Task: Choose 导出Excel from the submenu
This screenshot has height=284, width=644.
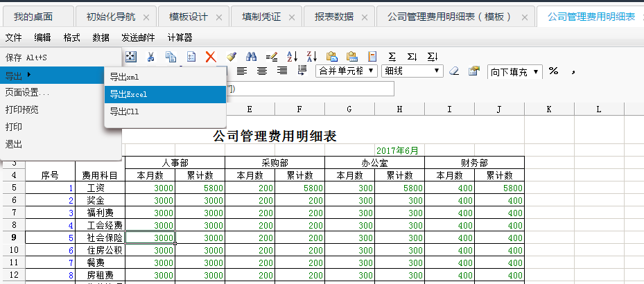Action: click(129, 94)
